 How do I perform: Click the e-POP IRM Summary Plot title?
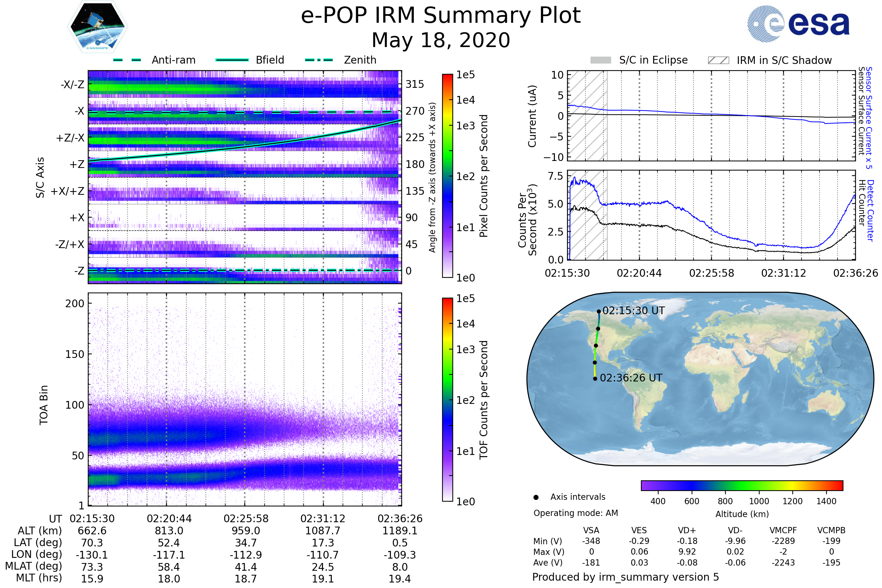point(441,16)
